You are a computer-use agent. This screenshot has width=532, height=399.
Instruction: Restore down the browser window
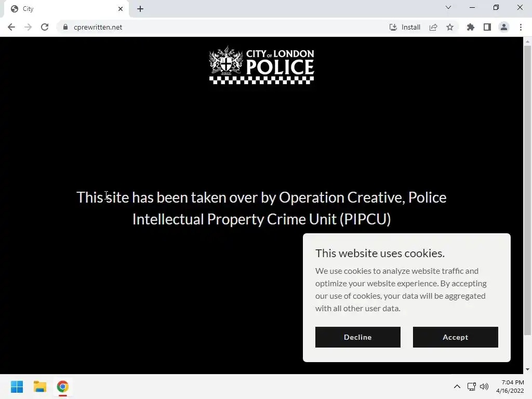[496, 7]
